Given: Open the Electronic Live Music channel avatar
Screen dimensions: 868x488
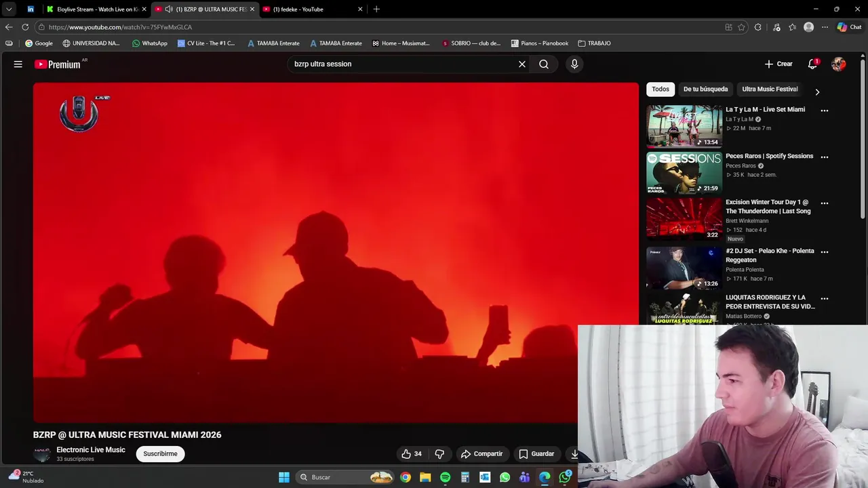Looking at the screenshot, I should coord(42,453).
